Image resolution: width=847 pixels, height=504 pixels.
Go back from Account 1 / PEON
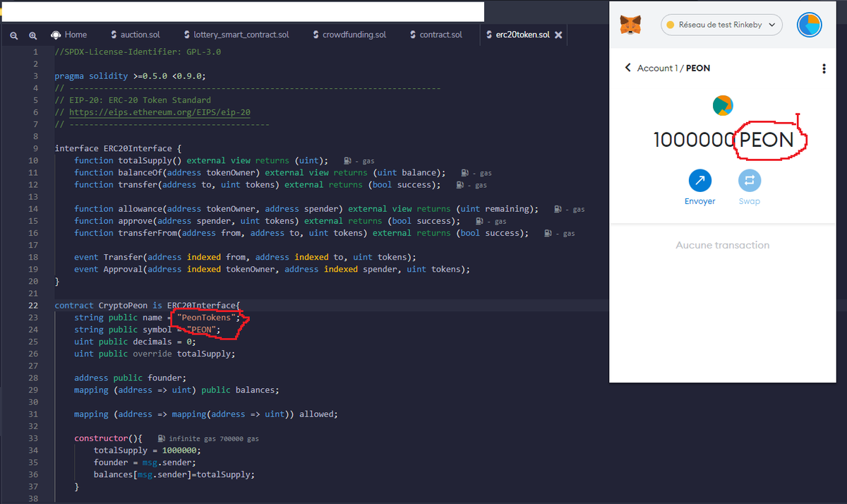click(x=627, y=68)
